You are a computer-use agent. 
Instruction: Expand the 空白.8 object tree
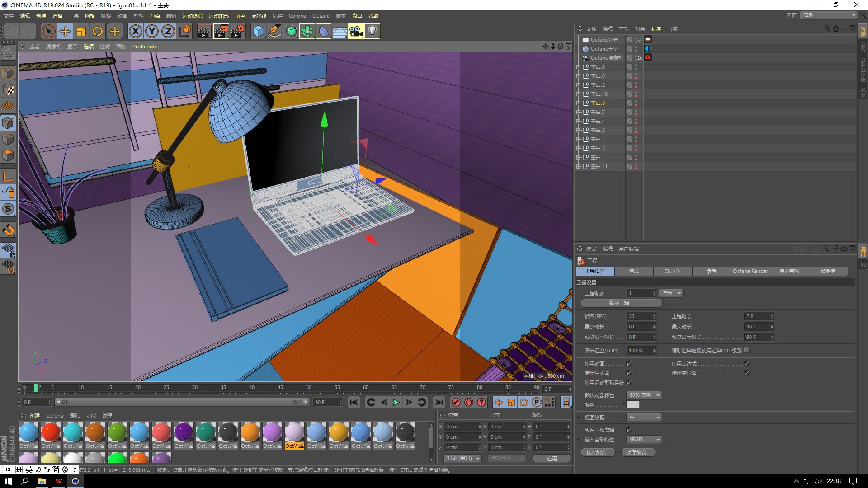pos(578,67)
